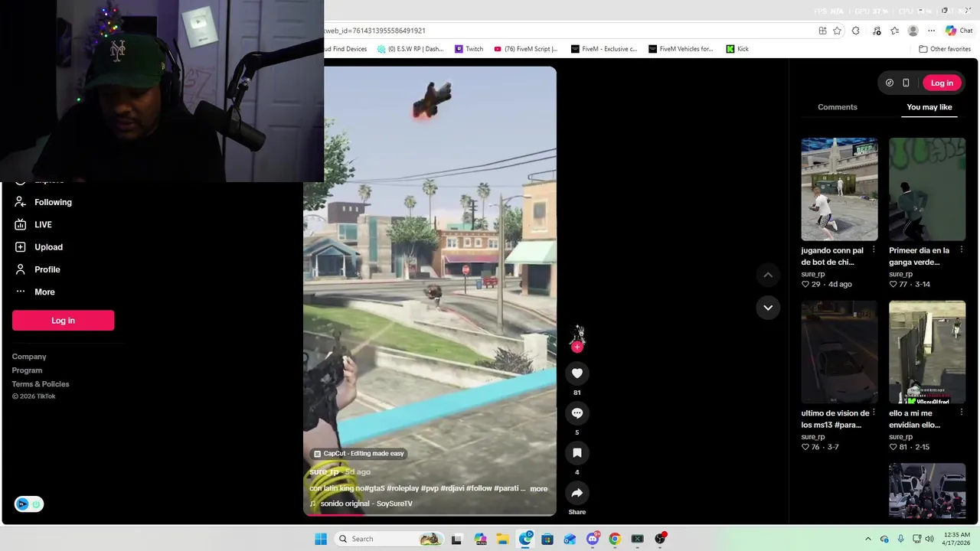
Task: Open browser profile avatar icon
Action: point(913,31)
